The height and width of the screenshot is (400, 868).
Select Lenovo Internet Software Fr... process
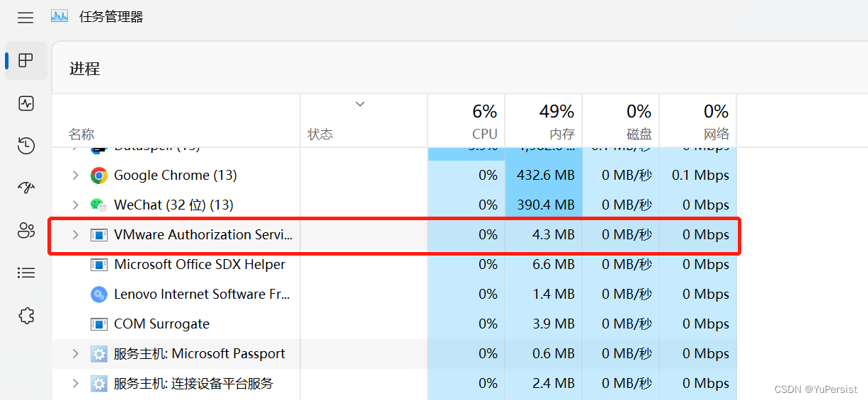pos(202,295)
